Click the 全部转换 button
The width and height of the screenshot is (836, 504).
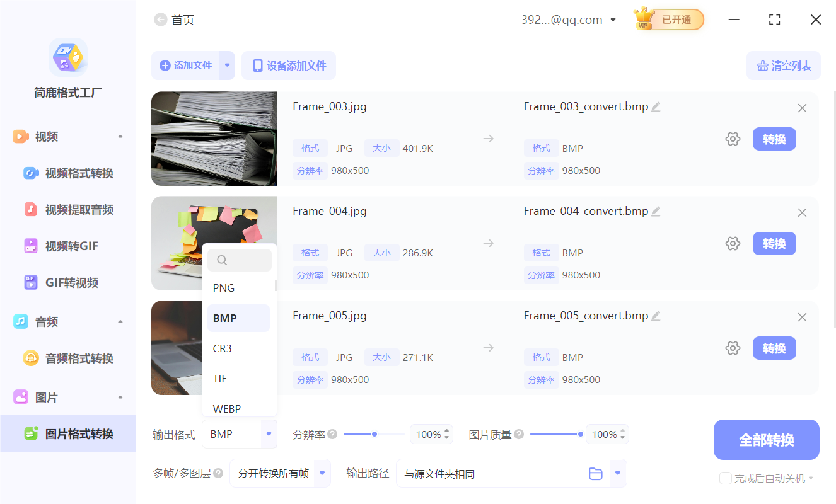tap(766, 439)
